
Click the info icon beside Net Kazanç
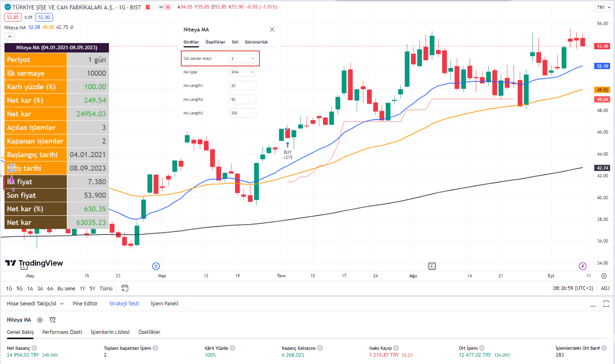pyautogui.click(x=34, y=348)
